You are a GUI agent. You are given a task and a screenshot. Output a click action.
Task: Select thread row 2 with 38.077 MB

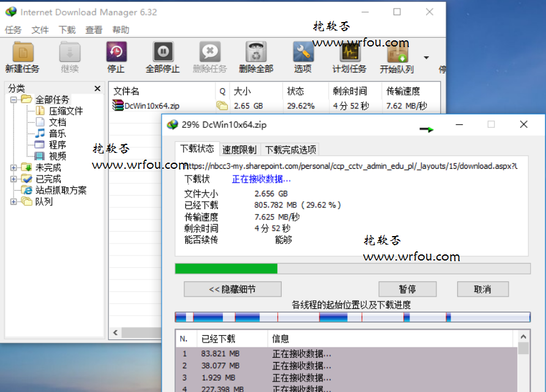[346, 366]
